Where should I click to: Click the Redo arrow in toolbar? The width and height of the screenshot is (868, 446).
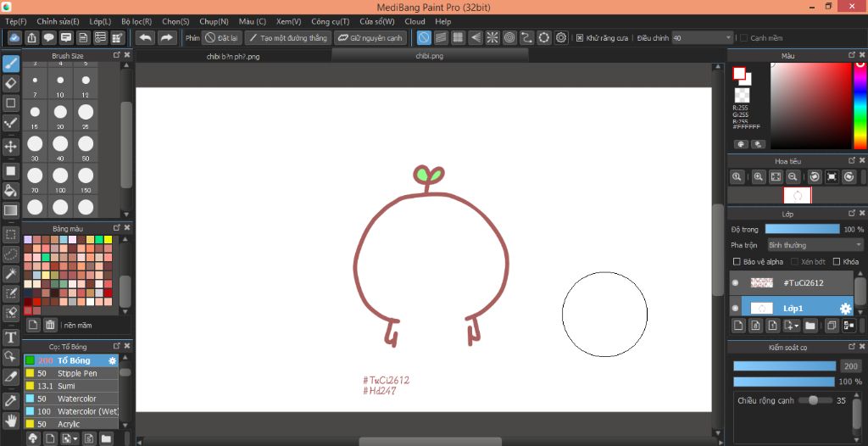pyautogui.click(x=166, y=37)
